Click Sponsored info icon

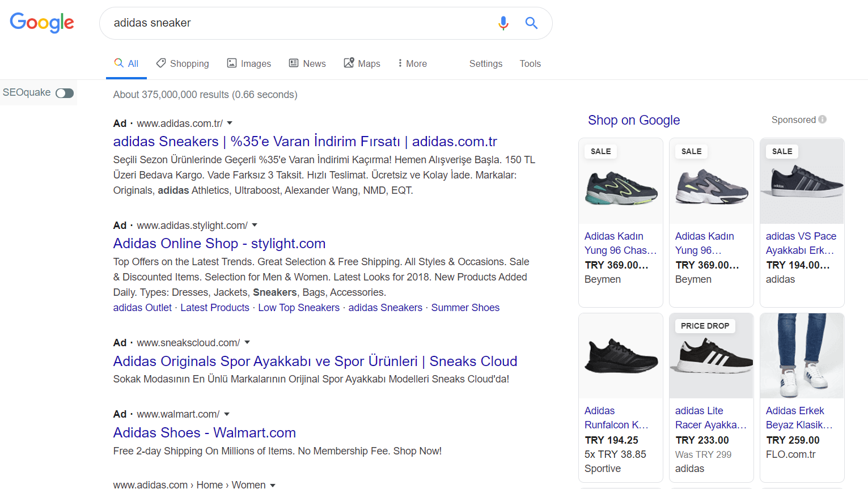pos(822,120)
